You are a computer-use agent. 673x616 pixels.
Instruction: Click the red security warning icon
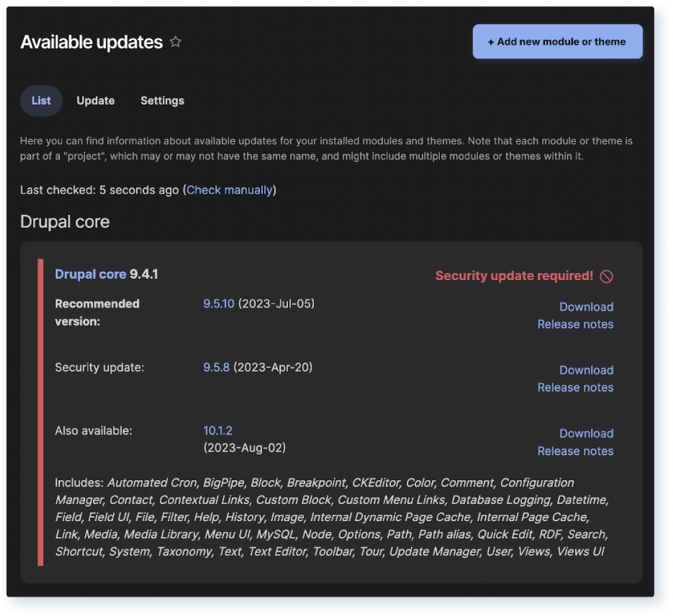click(x=606, y=276)
